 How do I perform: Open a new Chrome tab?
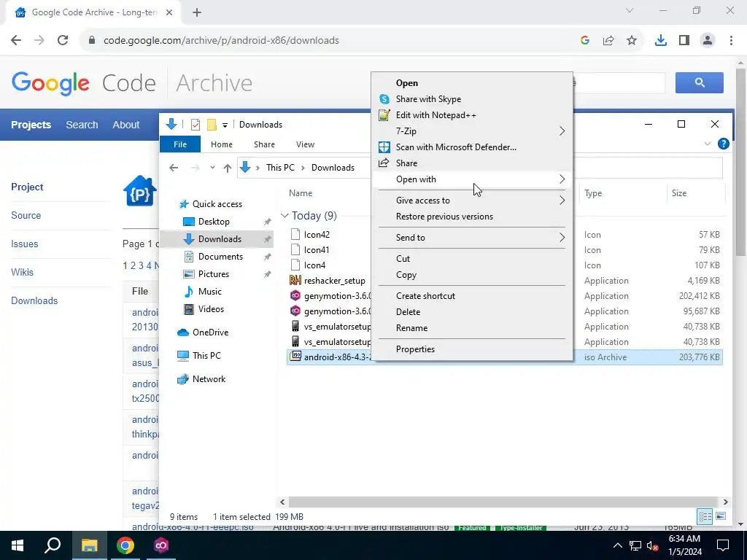click(x=197, y=12)
